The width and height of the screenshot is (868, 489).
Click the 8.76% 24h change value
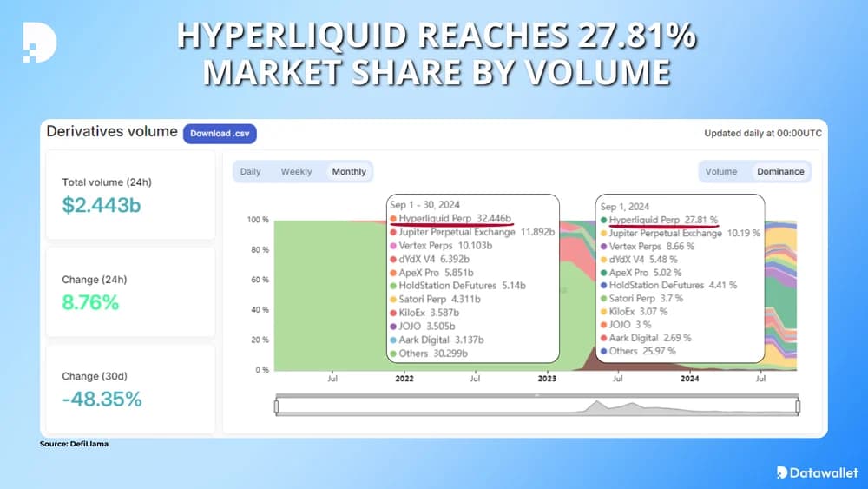[90, 302]
